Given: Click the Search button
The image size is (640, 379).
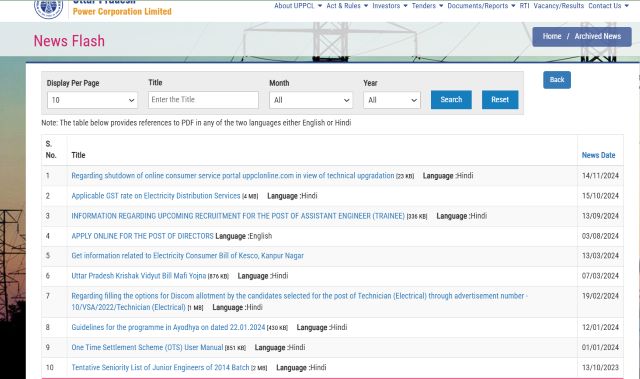Looking at the screenshot, I should click(x=451, y=100).
